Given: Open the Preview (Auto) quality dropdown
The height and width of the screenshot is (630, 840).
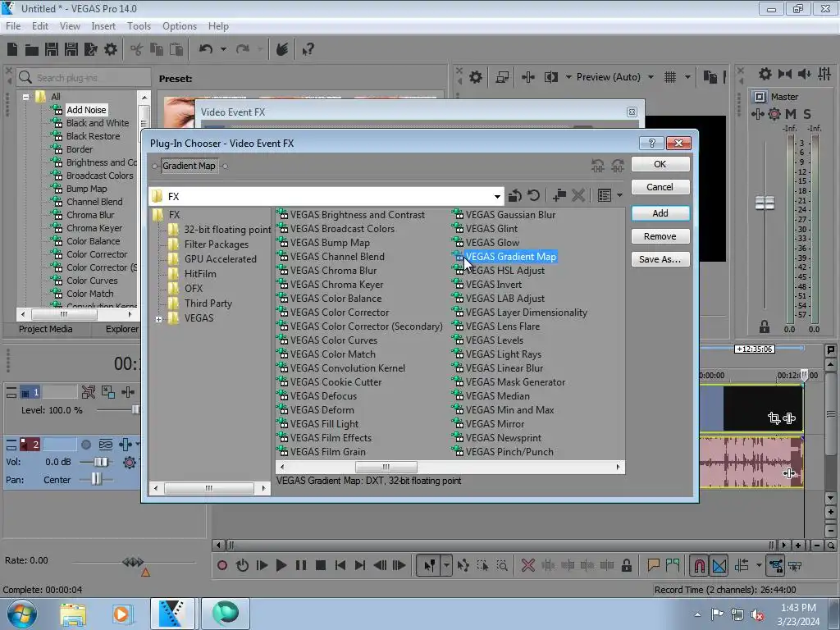Looking at the screenshot, I should [x=651, y=77].
